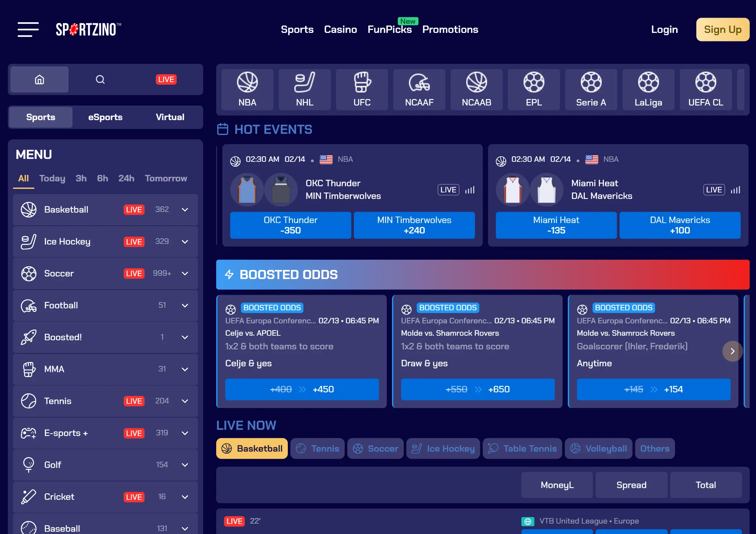This screenshot has width=756, height=534.
Task: Switch to the Virtual tab
Action: (170, 117)
